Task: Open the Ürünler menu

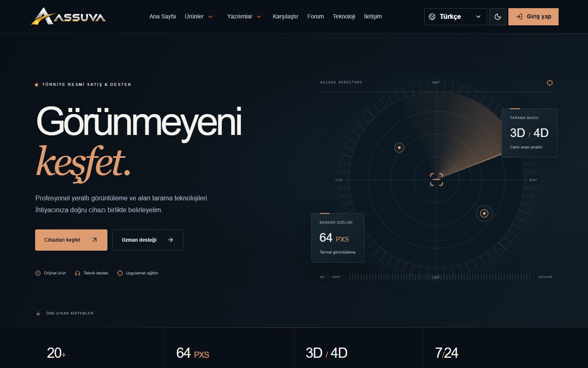Action: (x=194, y=16)
